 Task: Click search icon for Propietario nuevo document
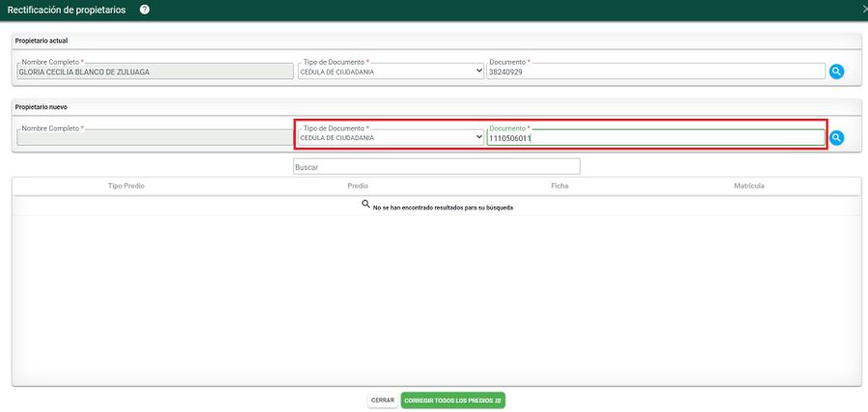[x=836, y=138]
